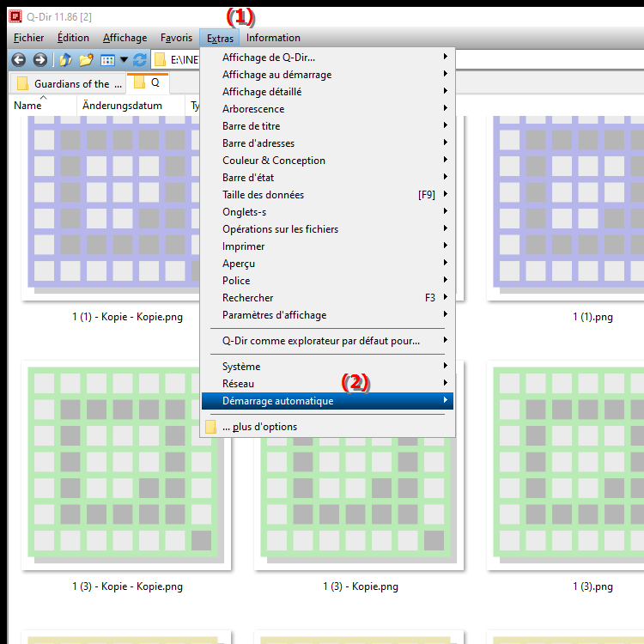Click the folder icon in address bar
This screenshot has height=644, width=644.
(160, 60)
